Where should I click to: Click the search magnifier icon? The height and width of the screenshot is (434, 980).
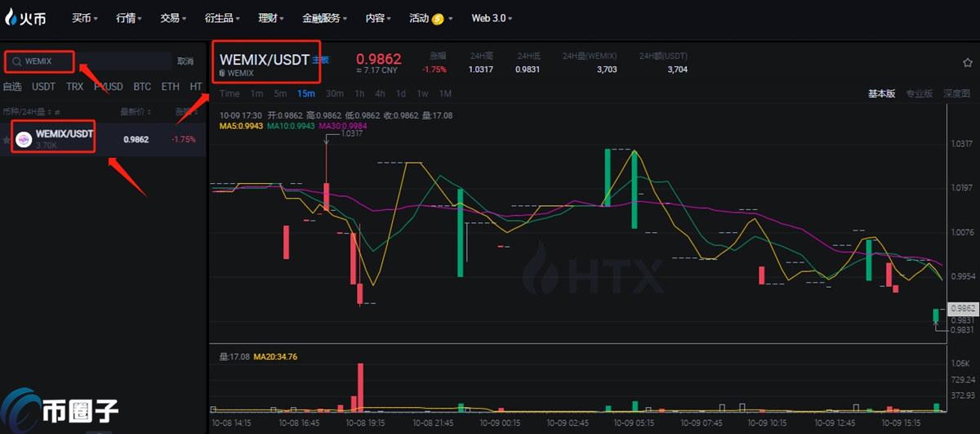[16, 61]
